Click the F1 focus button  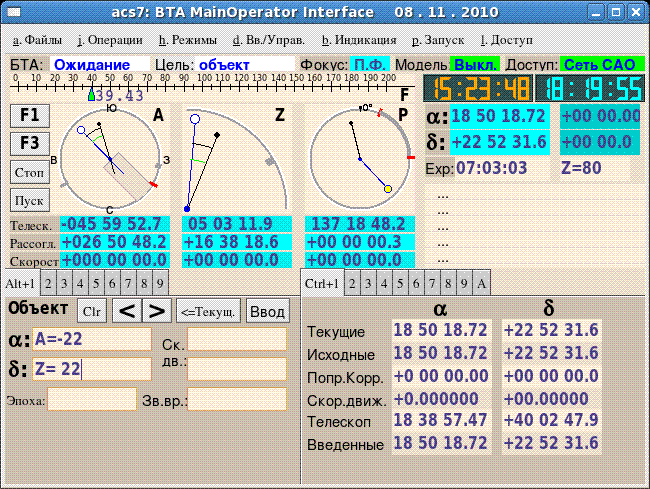click(x=29, y=115)
